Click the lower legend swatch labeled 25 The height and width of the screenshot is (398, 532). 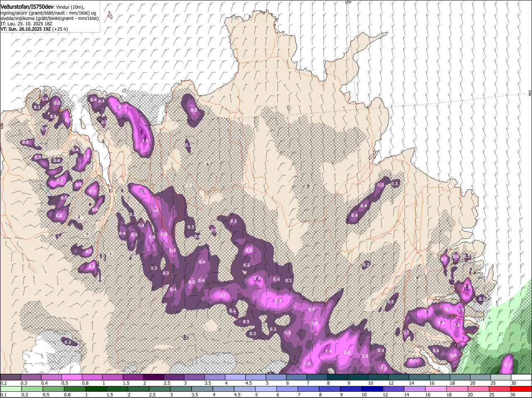[x=499, y=389]
